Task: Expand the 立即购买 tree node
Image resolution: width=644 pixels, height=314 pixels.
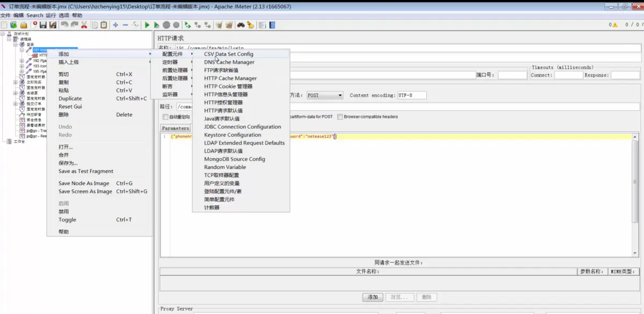Action: [x=16, y=82]
